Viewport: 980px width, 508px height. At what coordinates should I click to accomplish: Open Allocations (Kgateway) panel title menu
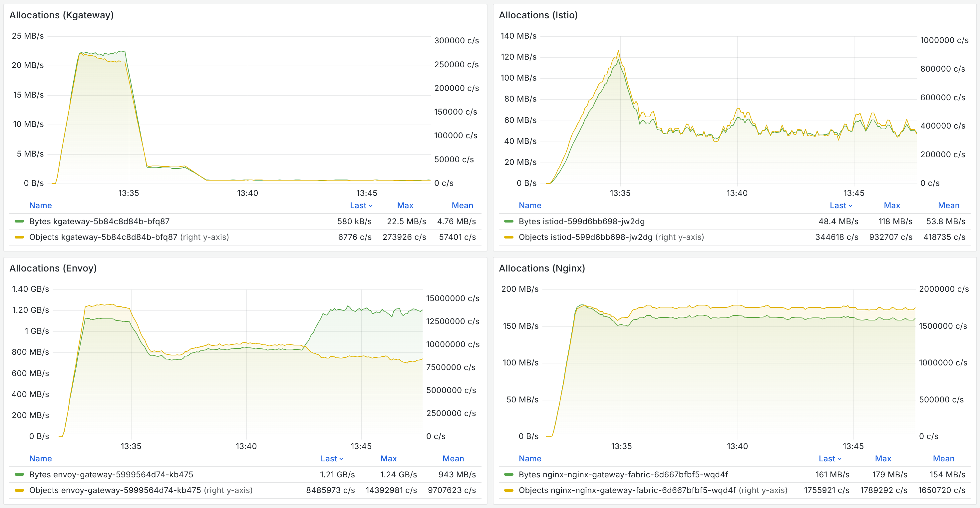pyautogui.click(x=61, y=15)
